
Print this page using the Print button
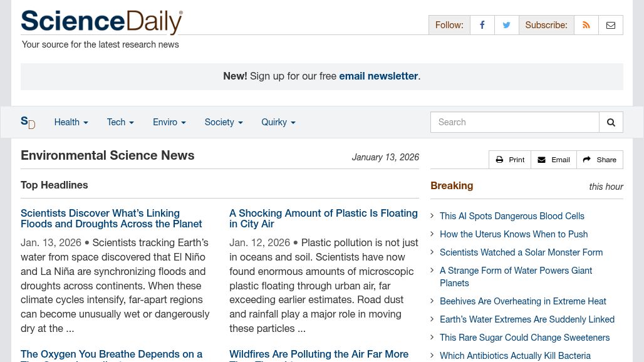click(510, 160)
